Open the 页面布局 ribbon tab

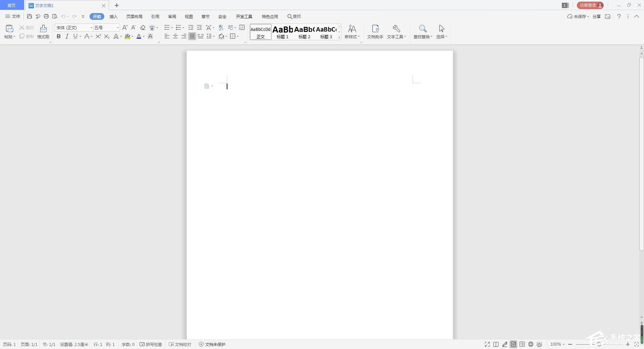tap(134, 16)
